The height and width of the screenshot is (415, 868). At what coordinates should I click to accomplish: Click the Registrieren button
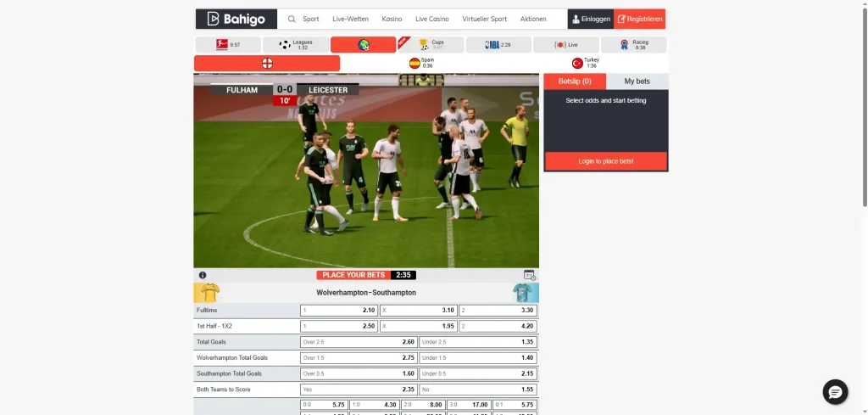tap(639, 19)
